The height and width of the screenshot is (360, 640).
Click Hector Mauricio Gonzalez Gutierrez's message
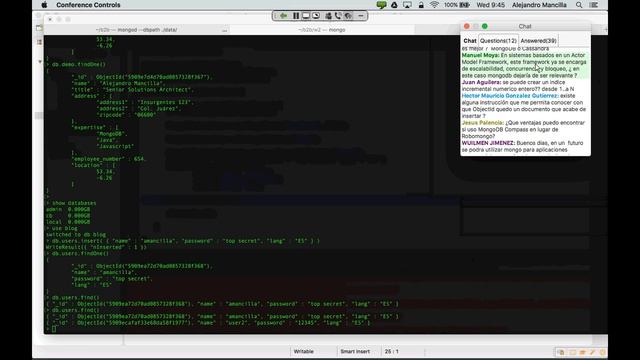[x=524, y=106]
